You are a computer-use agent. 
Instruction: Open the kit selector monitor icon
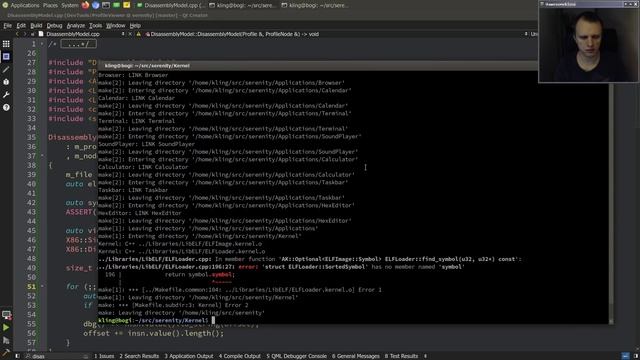(x=7, y=315)
